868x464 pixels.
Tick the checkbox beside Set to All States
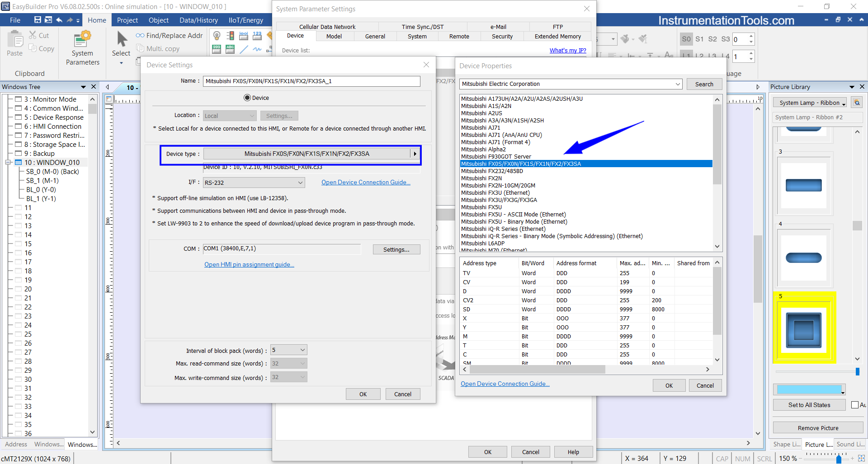coord(854,405)
